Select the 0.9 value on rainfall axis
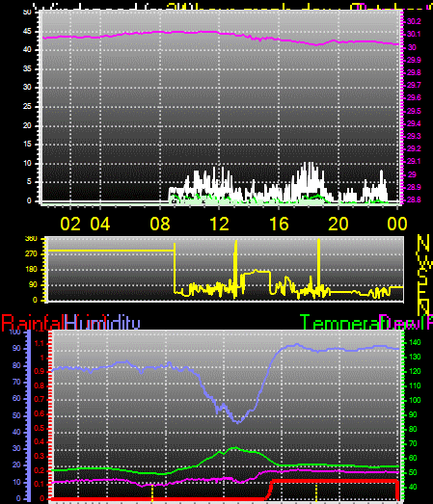Viewport: 433px width, 504px height. point(40,372)
